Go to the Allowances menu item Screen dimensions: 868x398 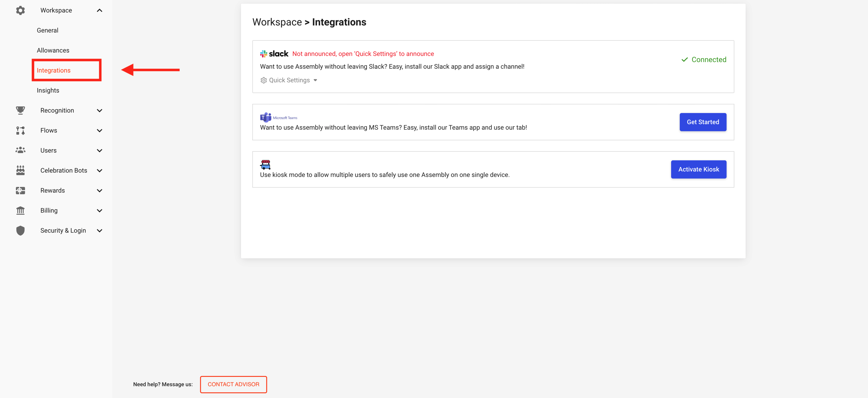(53, 50)
